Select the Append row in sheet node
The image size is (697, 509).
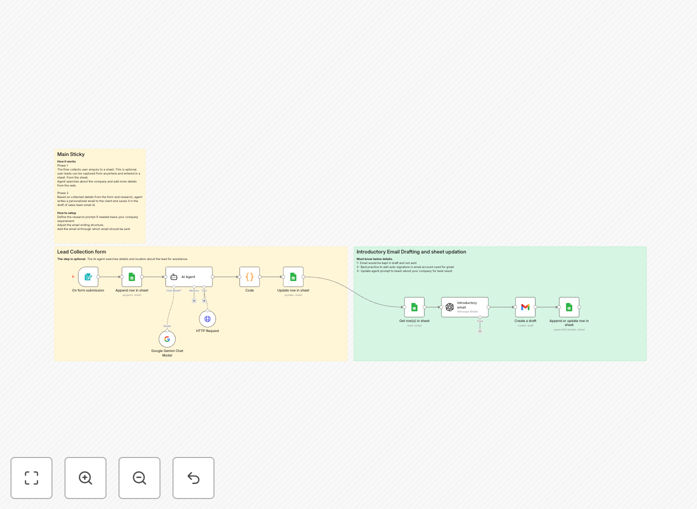(x=132, y=277)
